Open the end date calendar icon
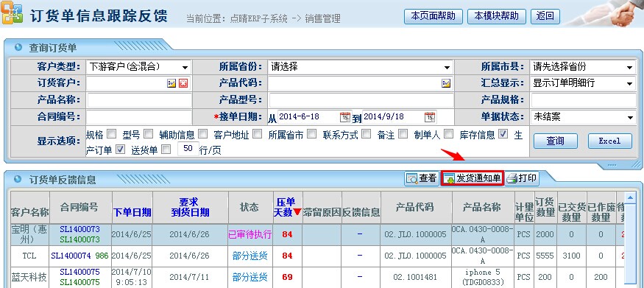This screenshot has height=288, width=644. tap(430, 116)
